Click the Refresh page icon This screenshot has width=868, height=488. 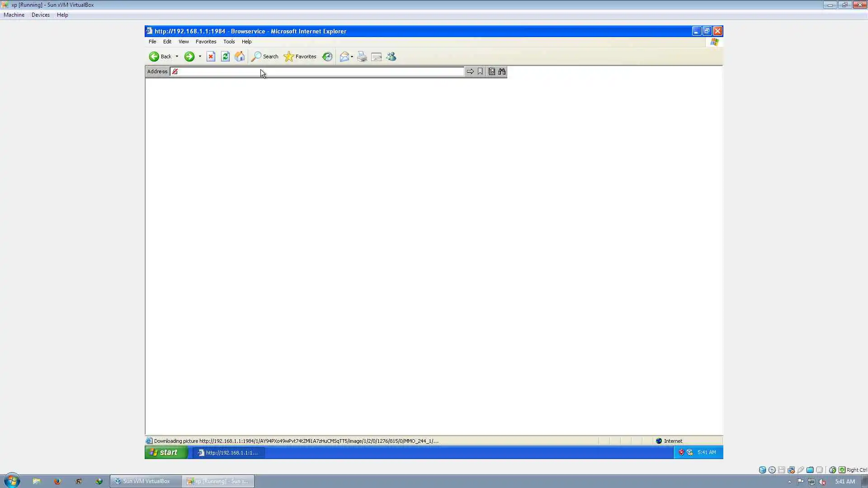225,56
